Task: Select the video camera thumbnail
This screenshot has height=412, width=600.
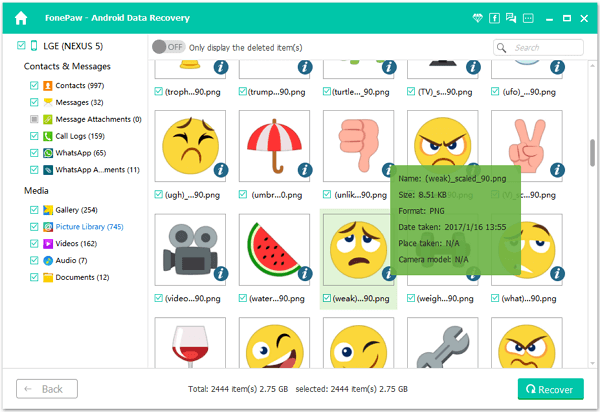Action: coord(190,249)
